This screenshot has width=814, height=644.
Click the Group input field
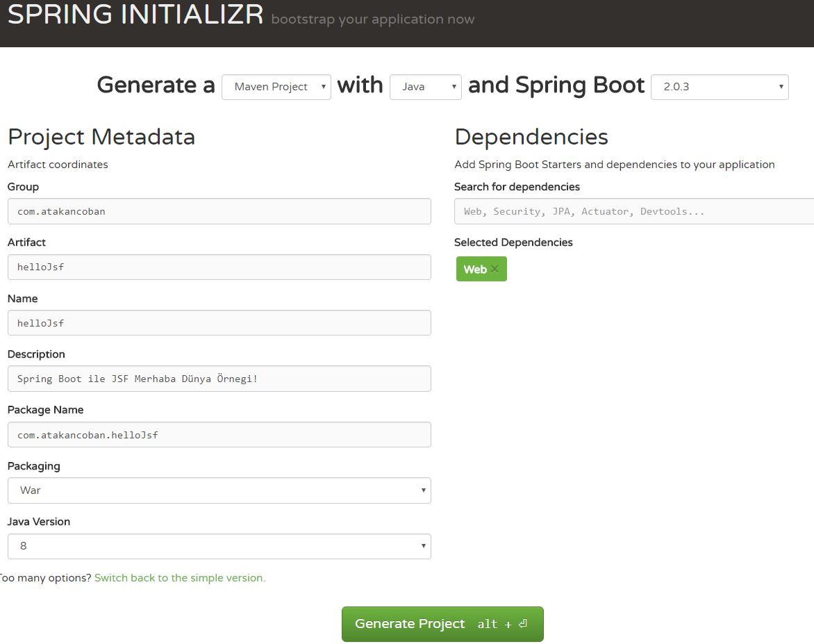pyautogui.click(x=219, y=211)
